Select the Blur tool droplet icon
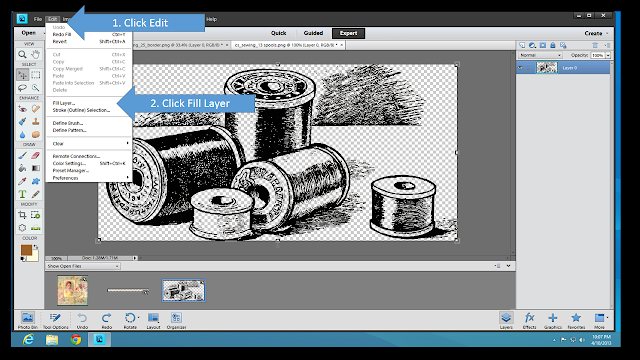 pyautogui.click(x=22, y=135)
